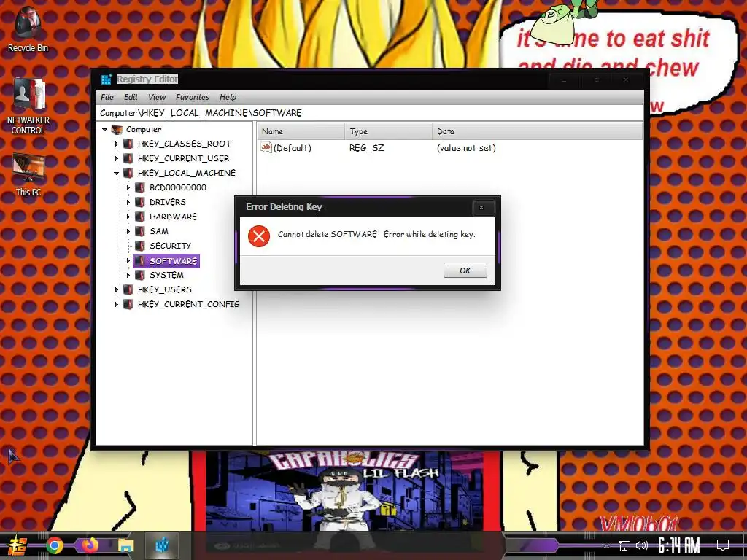Open the Favorites menu
This screenshot has width=747, height=560.
tap(193, 97)
